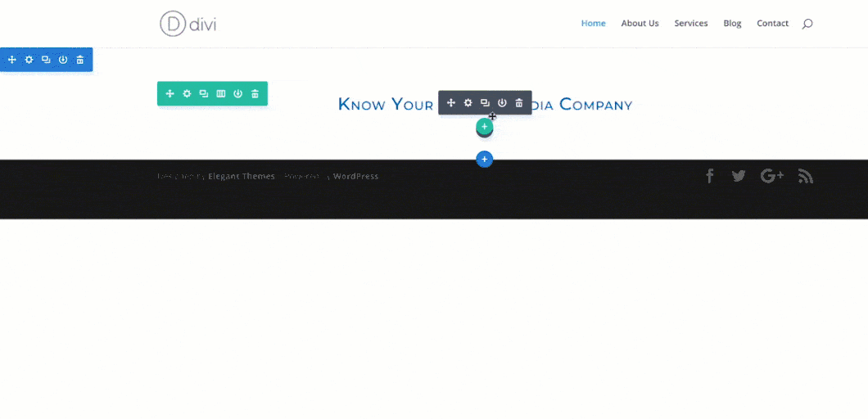Open module settings gear on dark toolbar
The width and height of the screenshot is (868, 419).
coord(468,103)
